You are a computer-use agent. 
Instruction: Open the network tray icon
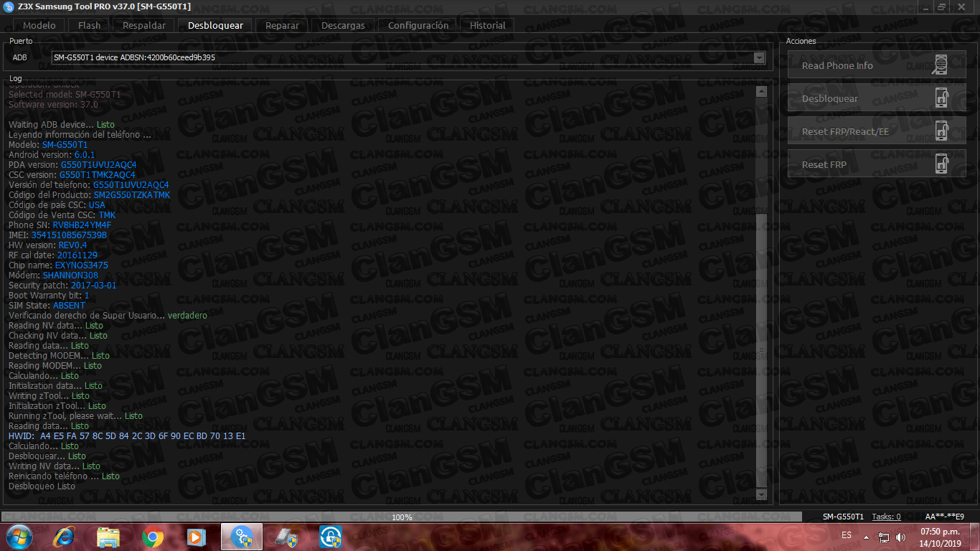[x=884, y=537]
